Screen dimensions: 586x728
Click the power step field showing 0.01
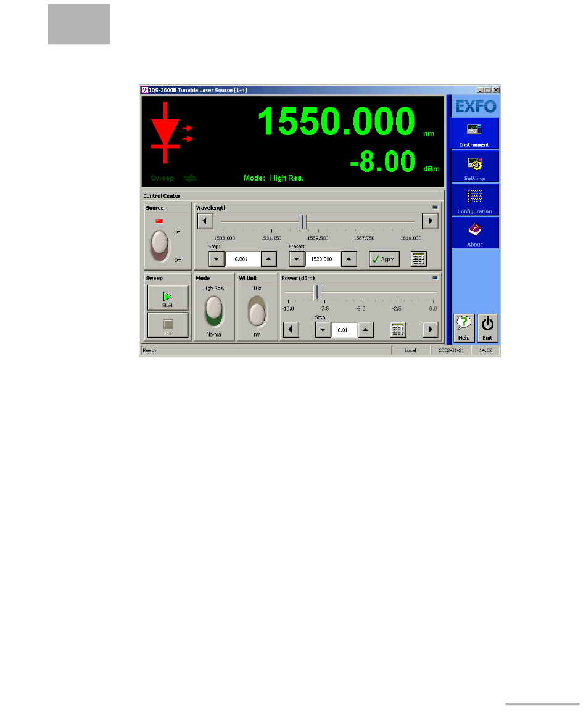pyautogui.click(x=344, y=330)
